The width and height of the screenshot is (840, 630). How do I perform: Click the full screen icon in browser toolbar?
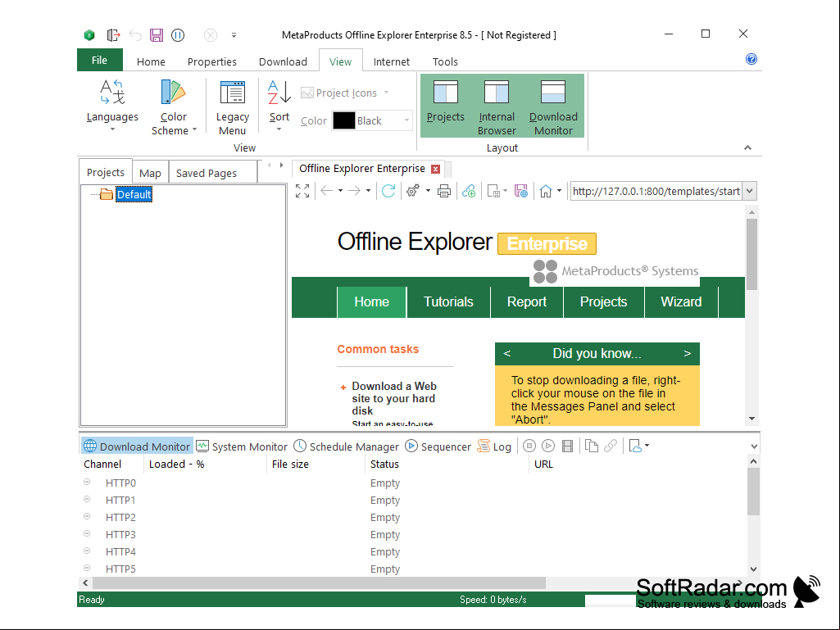(x=302, y=191)
